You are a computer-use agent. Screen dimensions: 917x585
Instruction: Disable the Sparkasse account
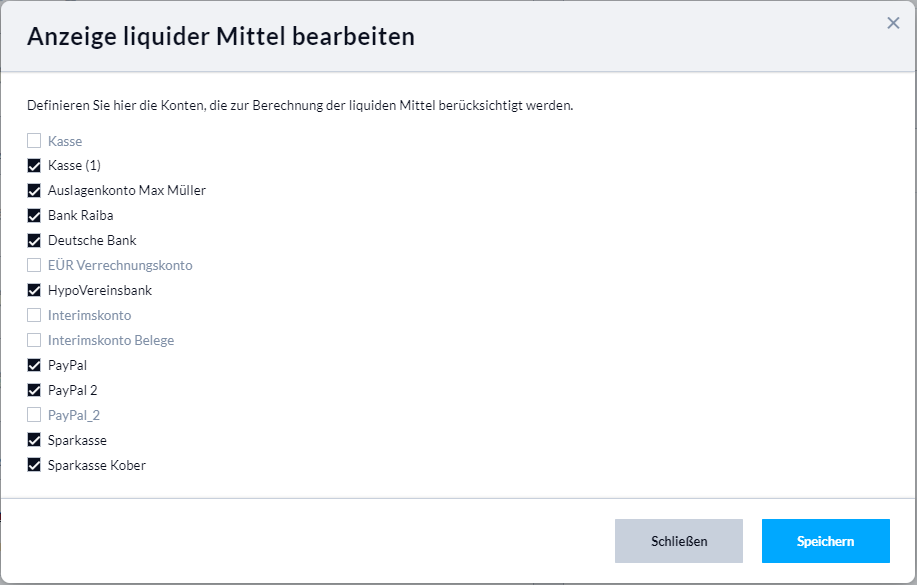[34, 440]
